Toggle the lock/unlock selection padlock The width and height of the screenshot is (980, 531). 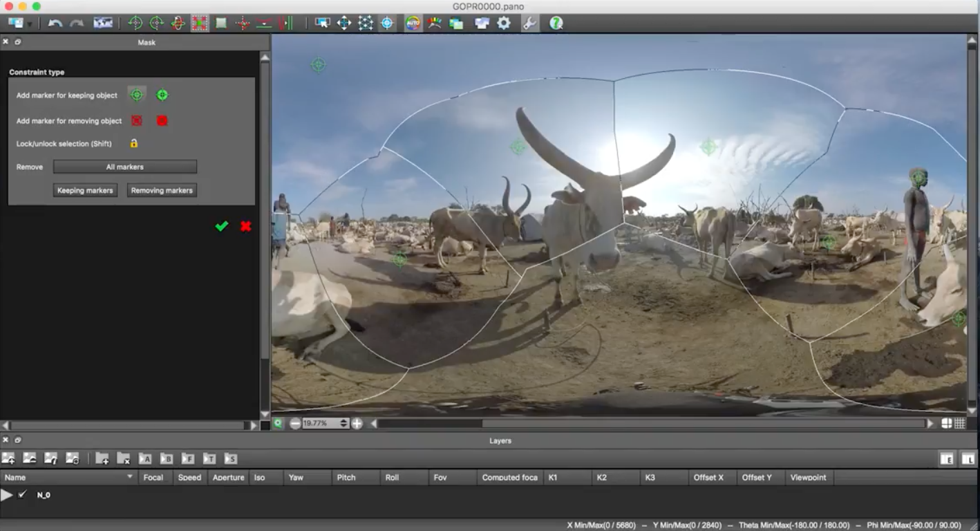pos(134,144)
